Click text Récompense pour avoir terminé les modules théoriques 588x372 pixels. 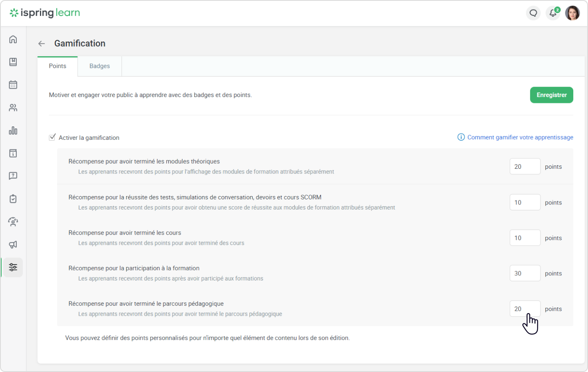[x=144, y=162]
